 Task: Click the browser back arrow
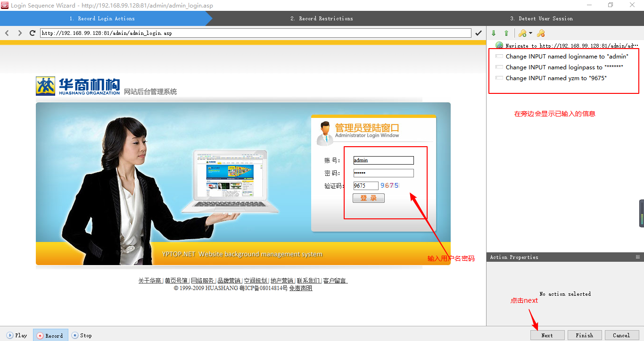[7, 33]
